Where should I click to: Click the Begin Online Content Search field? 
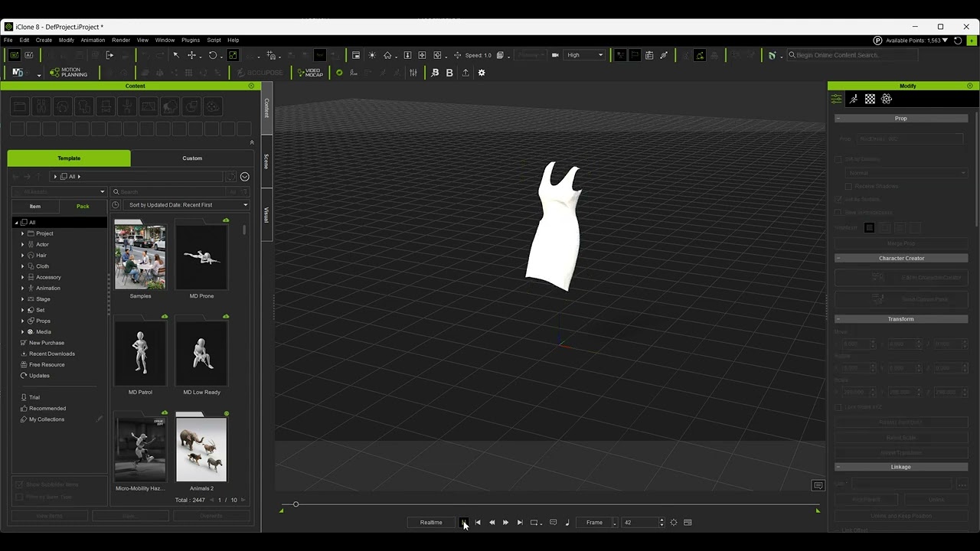(x=851, y=55)
